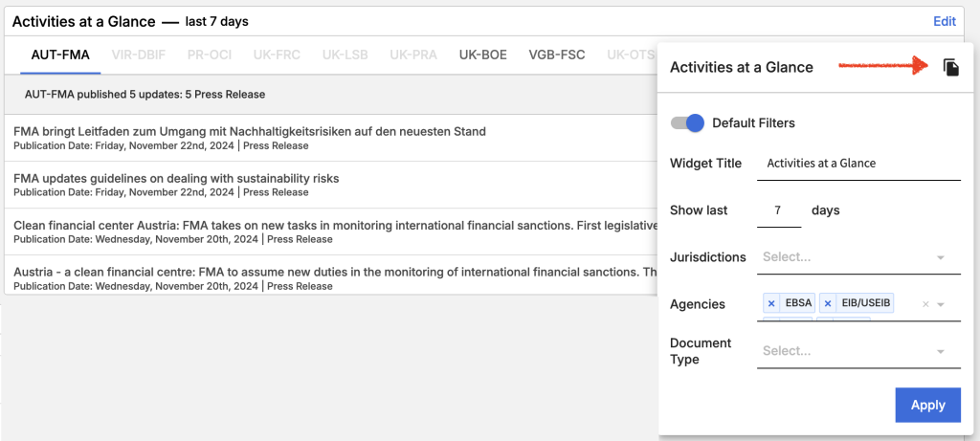Image resolution: width=980 pixels, height=441 pixels.
Task: Open the PR-OCI tab
Action: click(x=211, y=55)
